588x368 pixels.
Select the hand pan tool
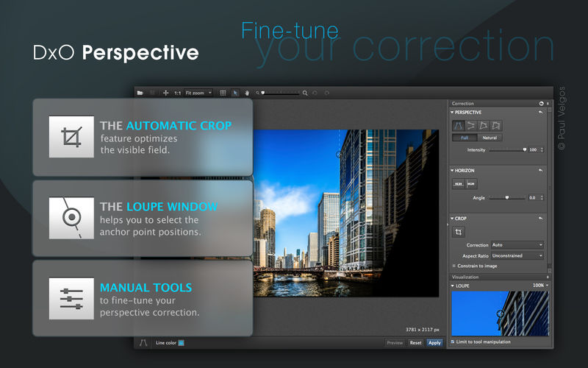247,93
